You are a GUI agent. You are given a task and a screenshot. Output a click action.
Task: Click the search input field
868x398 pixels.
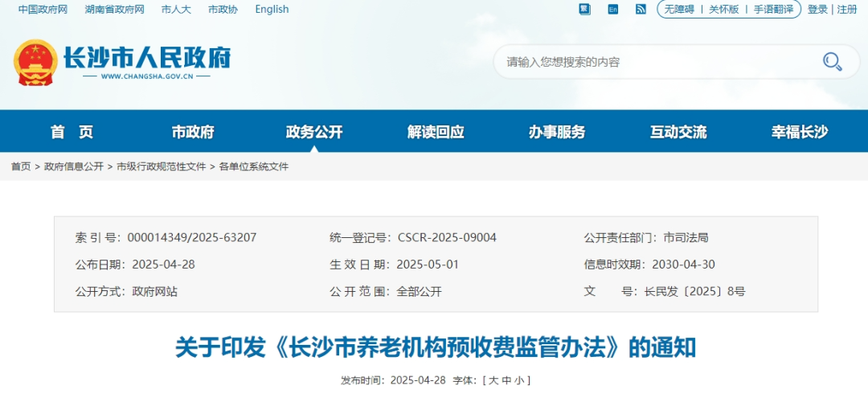click(x=651, y=62)
